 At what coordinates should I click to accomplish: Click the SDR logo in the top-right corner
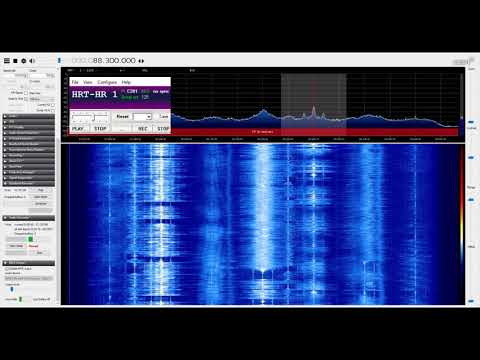click(x=463, y=61)
